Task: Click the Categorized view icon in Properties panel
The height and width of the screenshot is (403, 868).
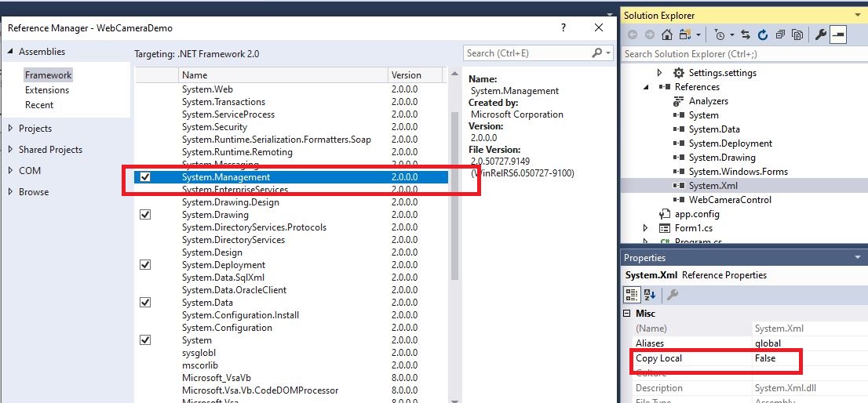Action: (x=632, y=295)
